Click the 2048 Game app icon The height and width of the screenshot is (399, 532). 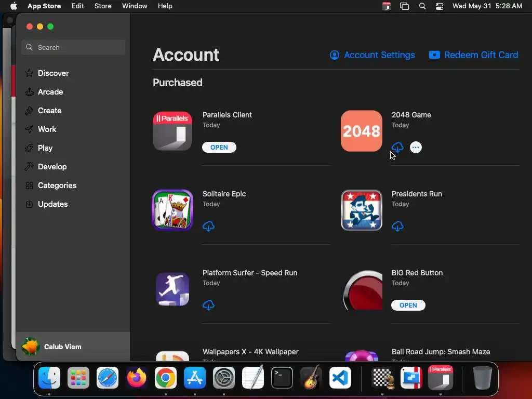pos(362,131)
